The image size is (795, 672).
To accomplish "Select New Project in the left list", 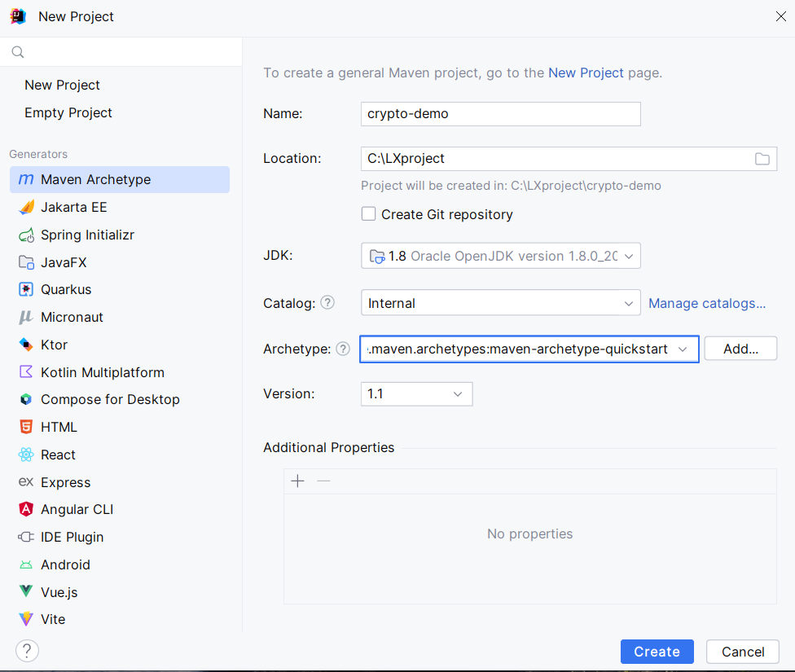I will tap(63, 86).
